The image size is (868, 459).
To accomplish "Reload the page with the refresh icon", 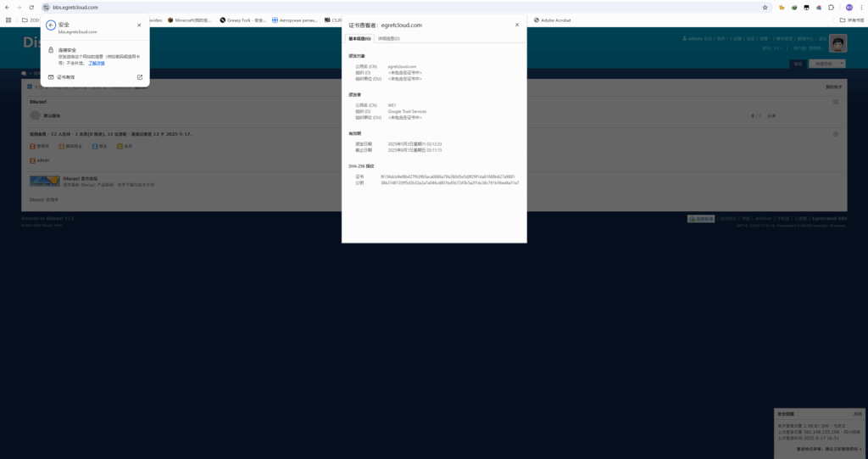I will (31, 7).
